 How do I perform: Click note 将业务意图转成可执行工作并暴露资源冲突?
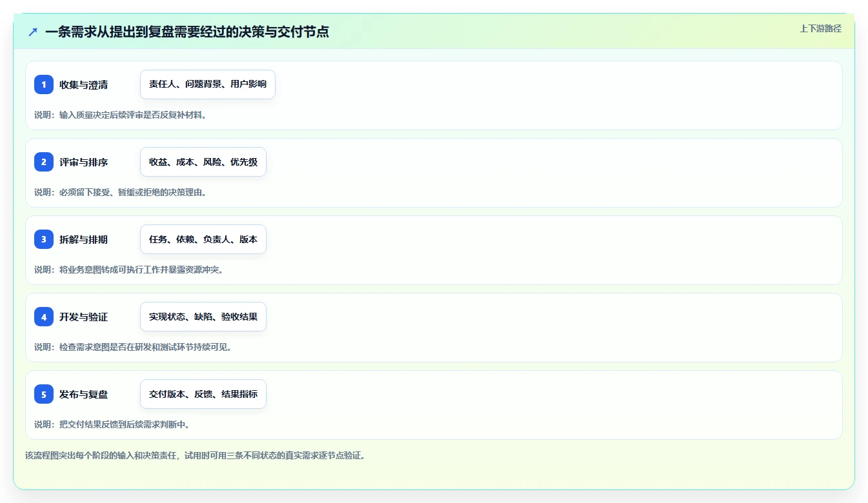128,270
